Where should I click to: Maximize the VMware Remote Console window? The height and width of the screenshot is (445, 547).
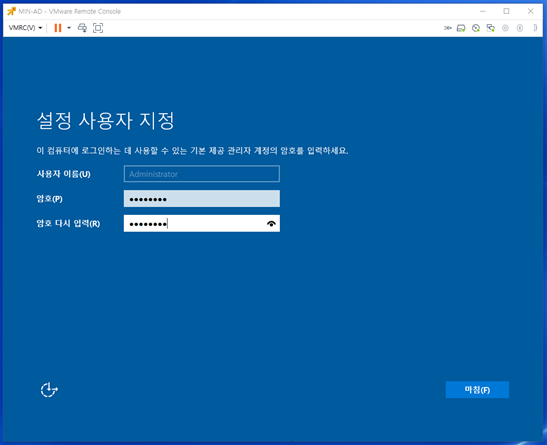[506, 11]
